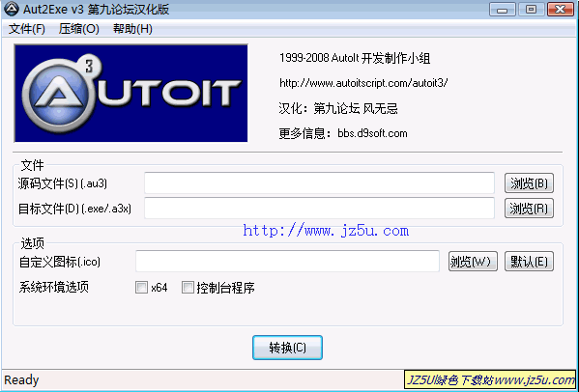579x392 pixels.
Task: Click the 汉化: 第九论坛 风无忌 text
Action: pos(338,108)
